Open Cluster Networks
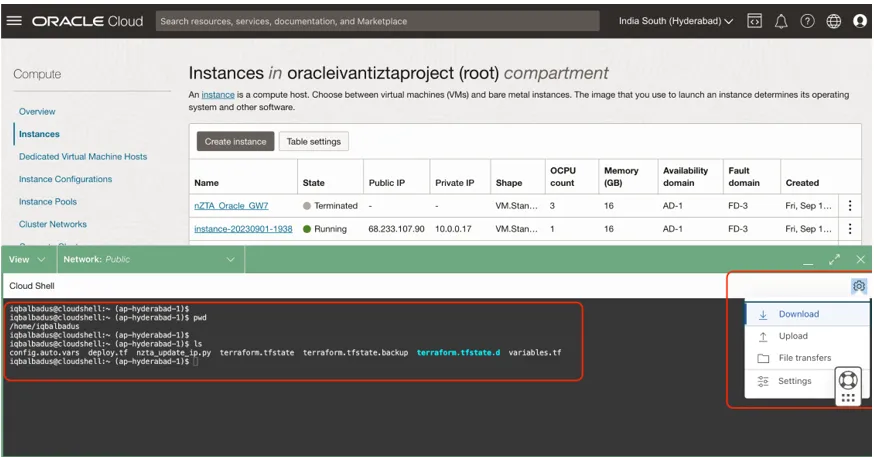This screenshot has height=457, width=874. (53, 224)
